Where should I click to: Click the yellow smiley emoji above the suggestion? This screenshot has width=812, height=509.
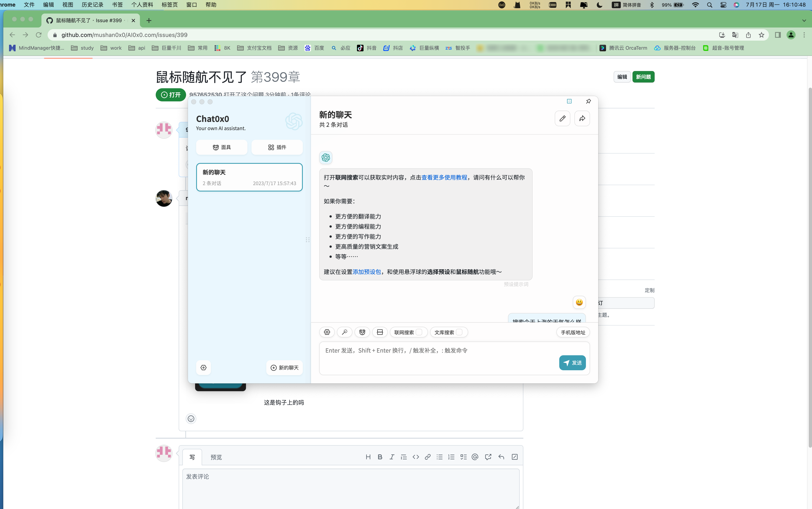579,302
